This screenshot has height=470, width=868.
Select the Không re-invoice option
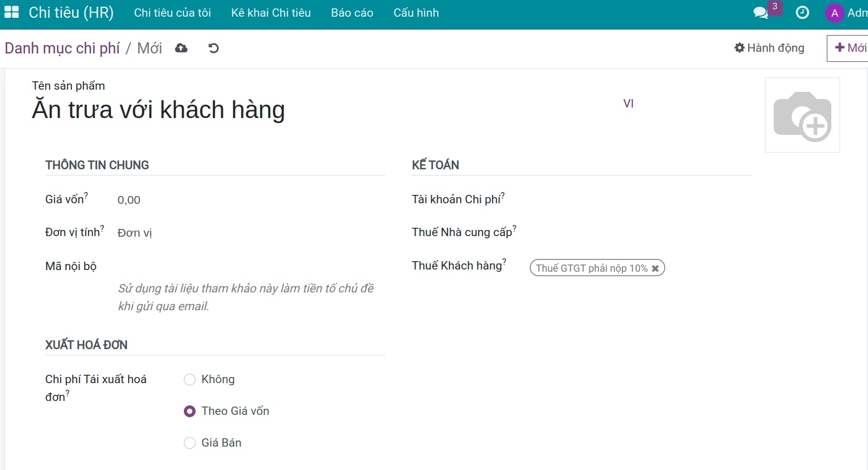189,379
